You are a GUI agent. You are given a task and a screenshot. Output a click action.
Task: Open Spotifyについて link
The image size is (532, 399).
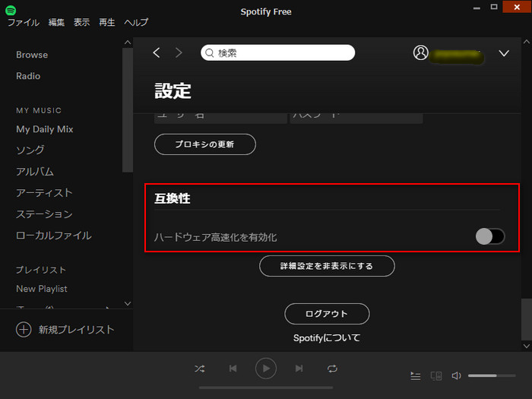(x=327, y=338)
